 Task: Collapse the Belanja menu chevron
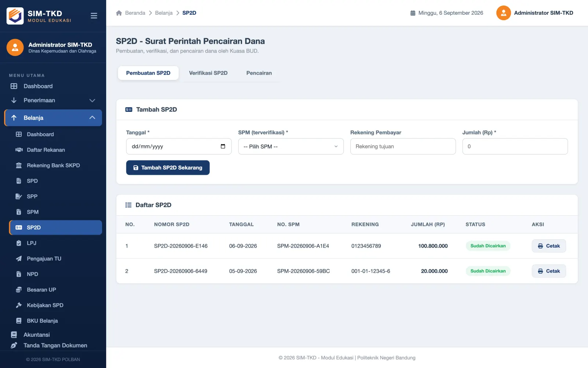tap(92, 118)
